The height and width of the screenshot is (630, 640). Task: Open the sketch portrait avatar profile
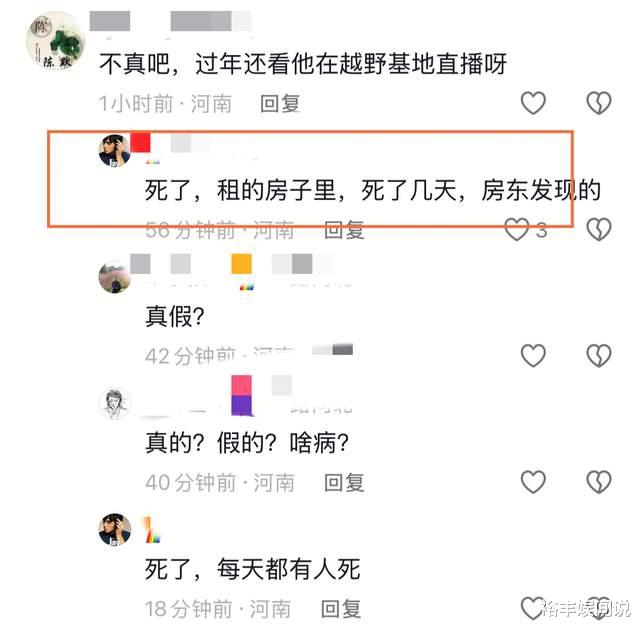pyautogui.click(x=115, y=404)
